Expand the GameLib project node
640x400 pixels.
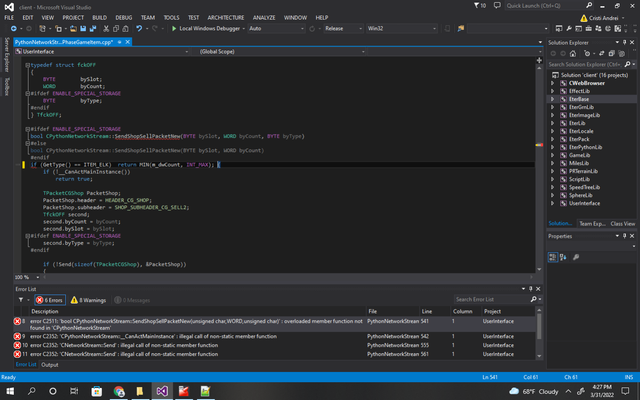pos(553,155)
